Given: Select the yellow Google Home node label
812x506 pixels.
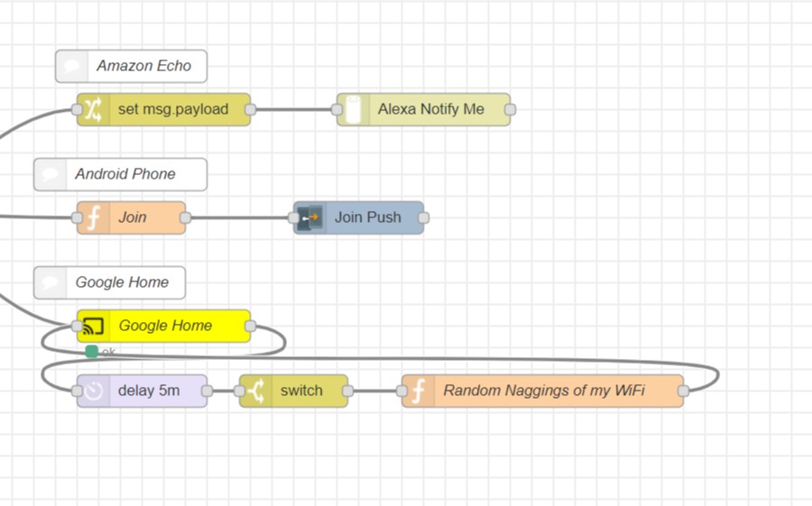Looking at the screenshot, I should [165, 326].
